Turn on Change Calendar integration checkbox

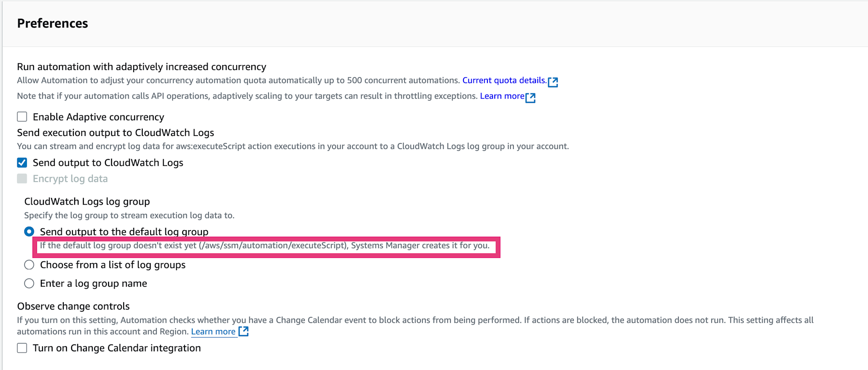[x=22, y=348]
